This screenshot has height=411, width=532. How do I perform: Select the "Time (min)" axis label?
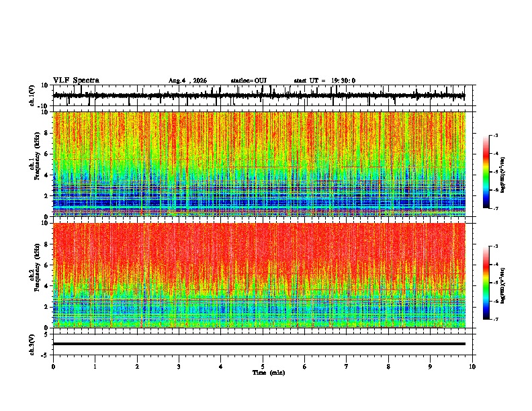coord(269,373)
